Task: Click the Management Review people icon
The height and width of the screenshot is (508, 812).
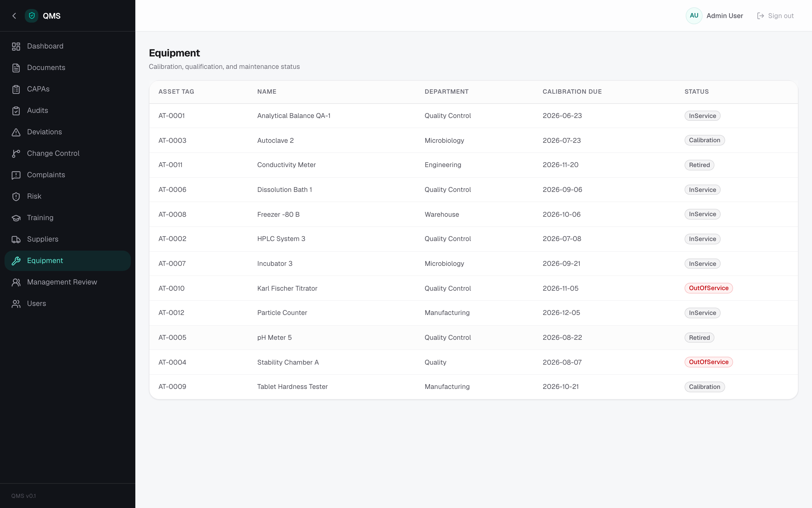Action: [x=16, y=282]
